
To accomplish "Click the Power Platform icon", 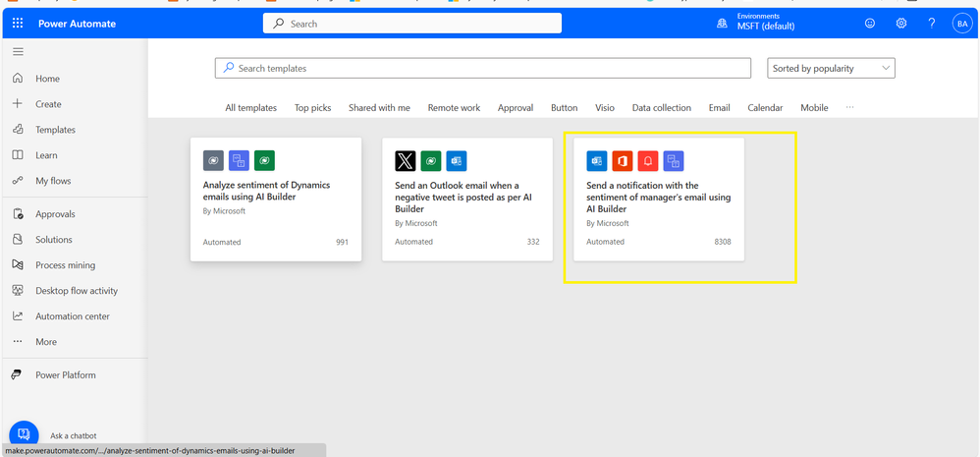I will point(18,375).
